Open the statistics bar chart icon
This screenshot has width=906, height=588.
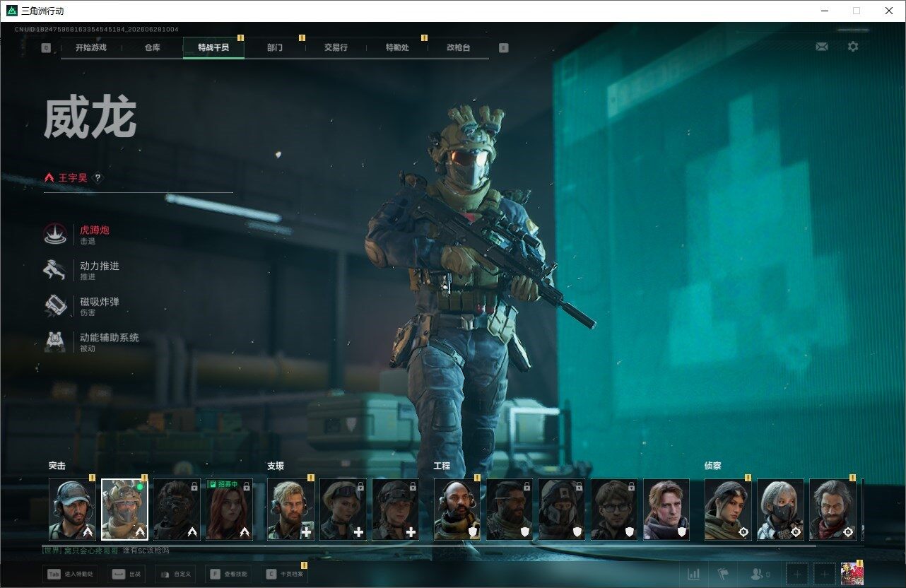click(x=694, y=574)
